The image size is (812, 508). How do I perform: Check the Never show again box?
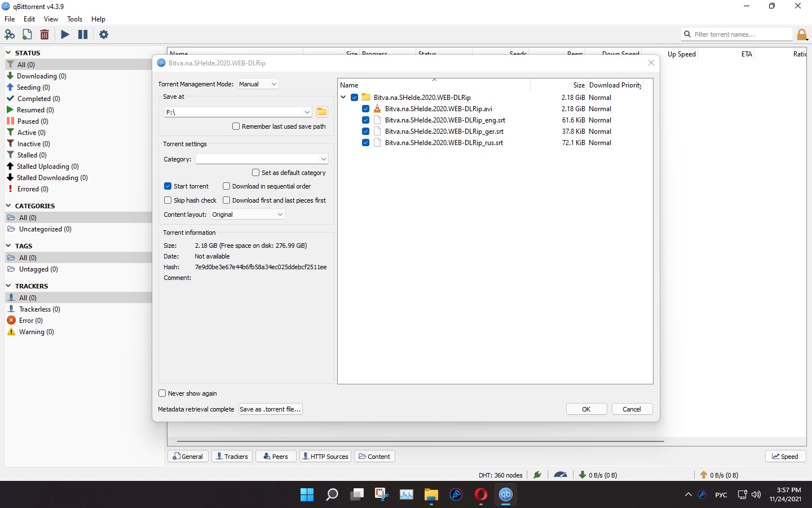point(162,393)
